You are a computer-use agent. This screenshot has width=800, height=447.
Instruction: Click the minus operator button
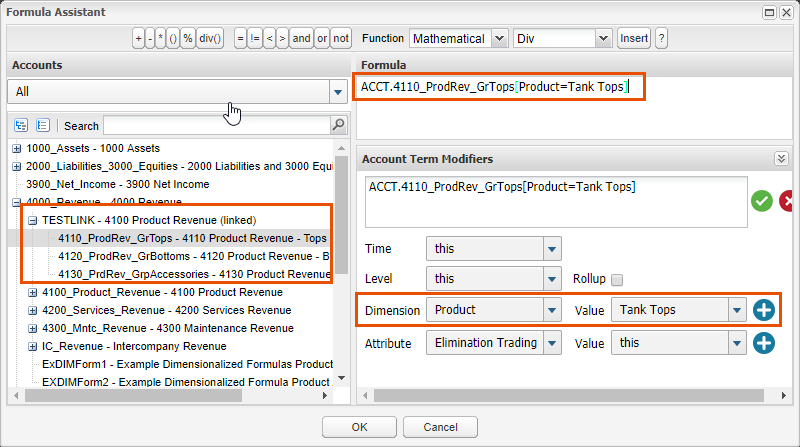150,38
